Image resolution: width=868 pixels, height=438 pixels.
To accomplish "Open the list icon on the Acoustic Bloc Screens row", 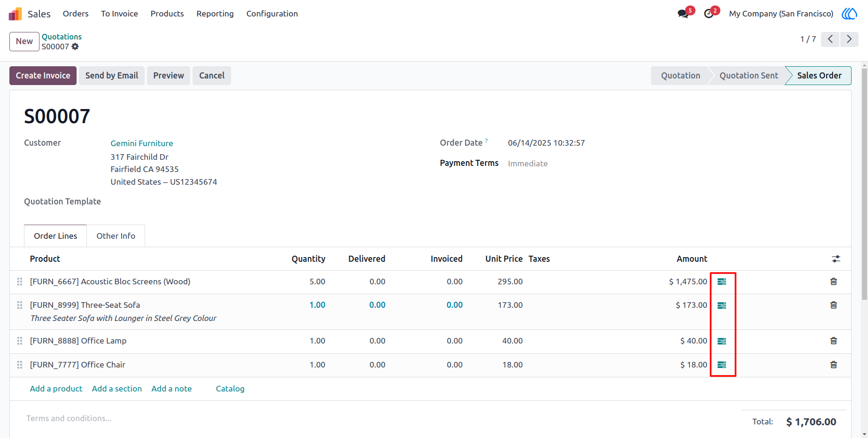I will coord(722,282).
